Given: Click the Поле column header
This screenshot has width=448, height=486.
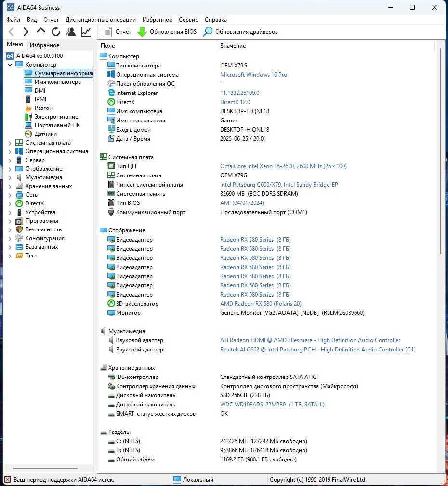Looking at the screenshot, I should [108, 45].
